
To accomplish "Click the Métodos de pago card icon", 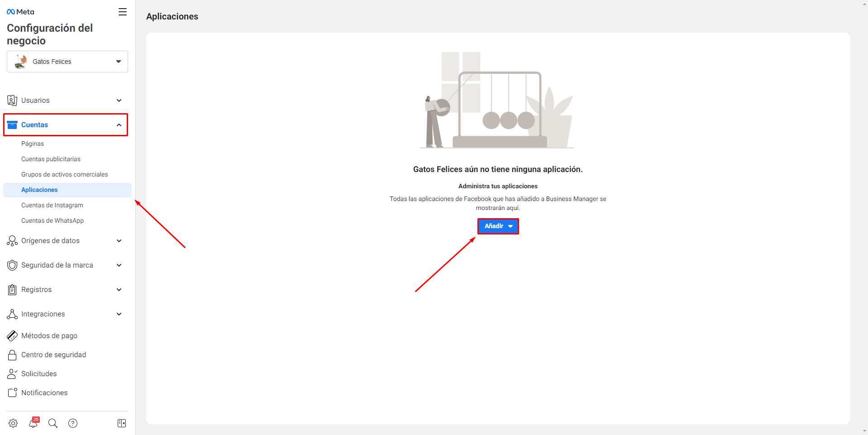I will pyautogui.click(x=12, y=336).
